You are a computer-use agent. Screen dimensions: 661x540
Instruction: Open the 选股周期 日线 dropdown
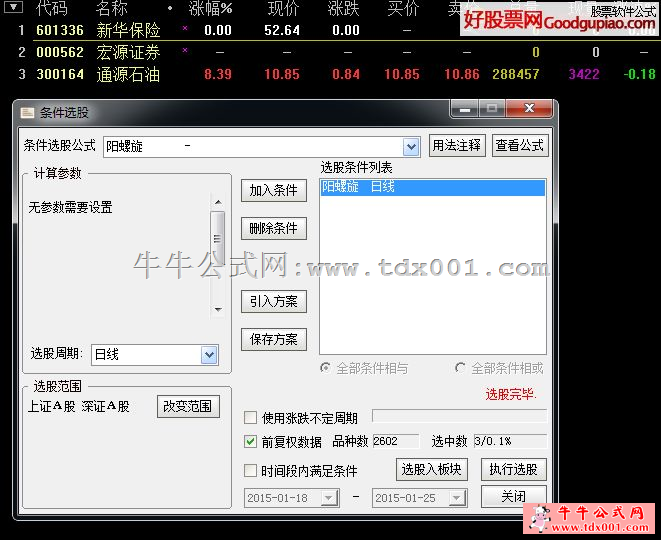[209, 355]
